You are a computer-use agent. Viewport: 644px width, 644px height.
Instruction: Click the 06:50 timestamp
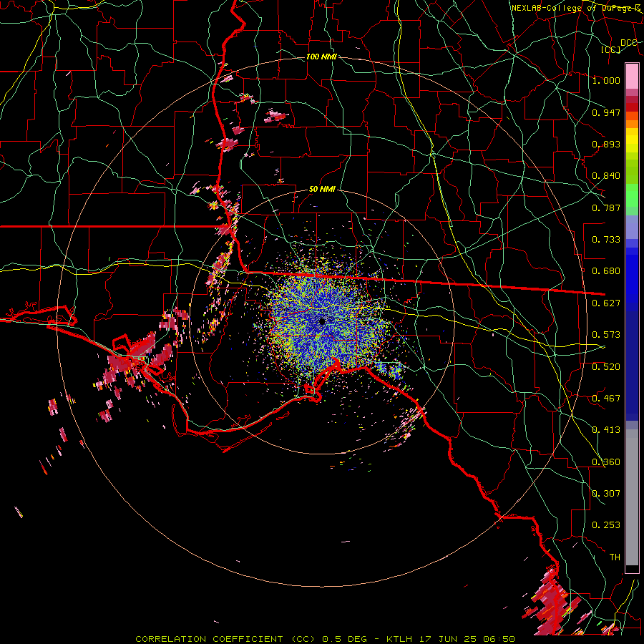(499, 639)
